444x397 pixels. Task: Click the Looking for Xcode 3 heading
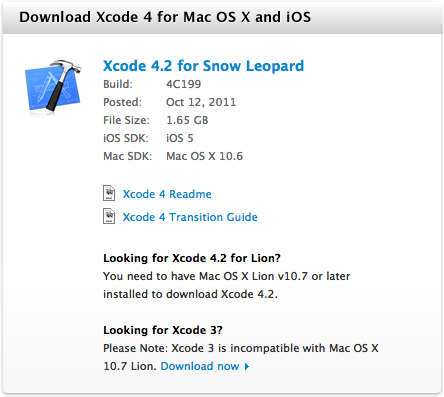[163, 330]
